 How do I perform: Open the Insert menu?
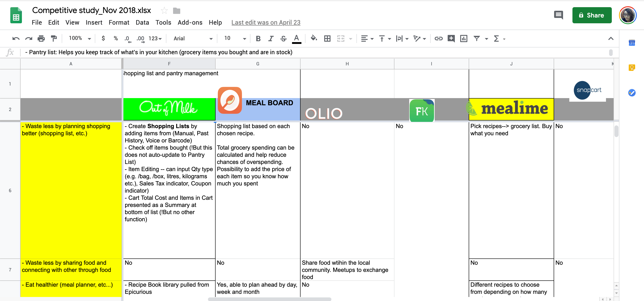(x=94, y=23)
